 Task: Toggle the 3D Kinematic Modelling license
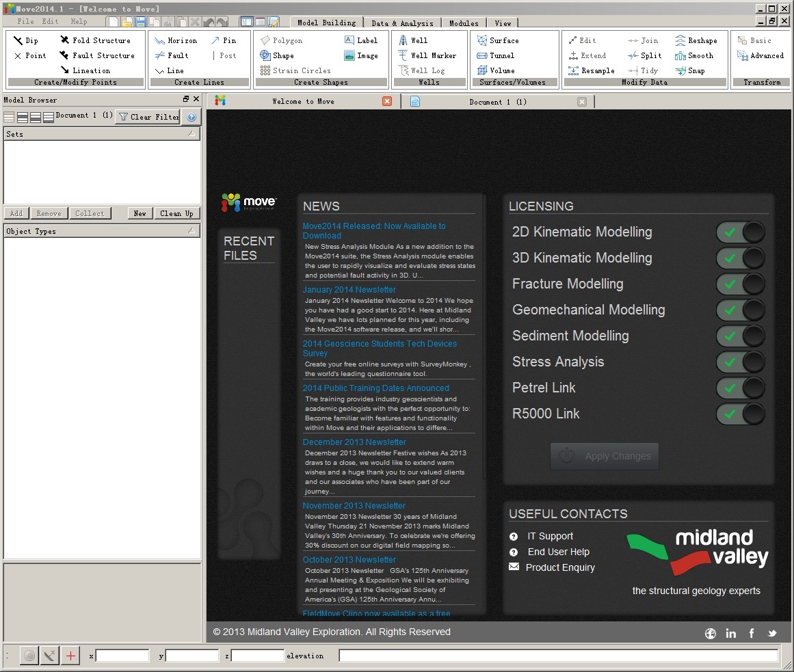pos(741,258)
